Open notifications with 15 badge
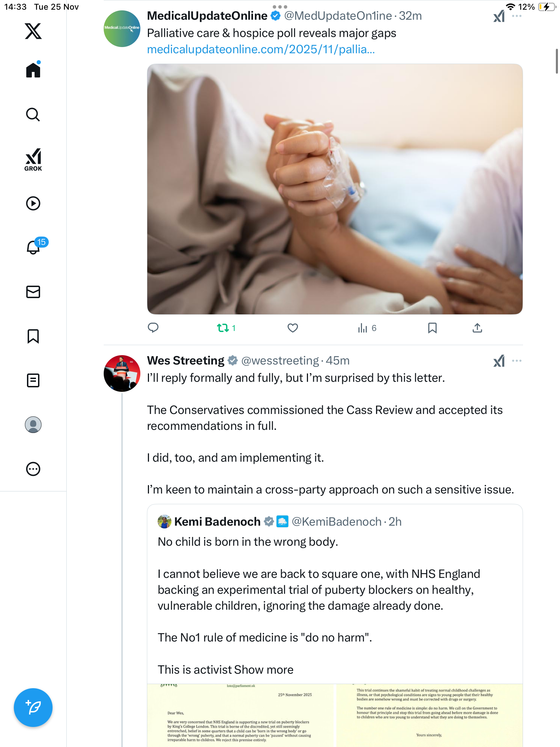 pyautogui.click(x=34, y=247)
